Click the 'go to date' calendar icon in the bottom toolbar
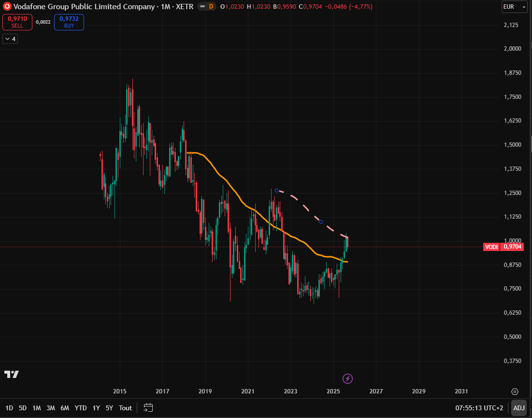Image resolution: width=532 pixels, height=418 pixels. pyautogui.click(x=148, y=408)
